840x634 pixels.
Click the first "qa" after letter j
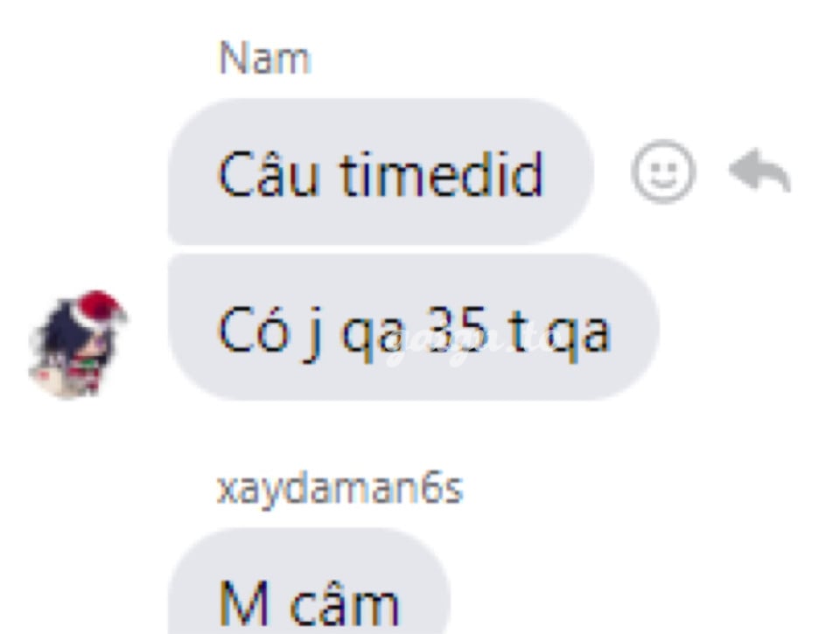pyautogui.click(x=373, y=338)
